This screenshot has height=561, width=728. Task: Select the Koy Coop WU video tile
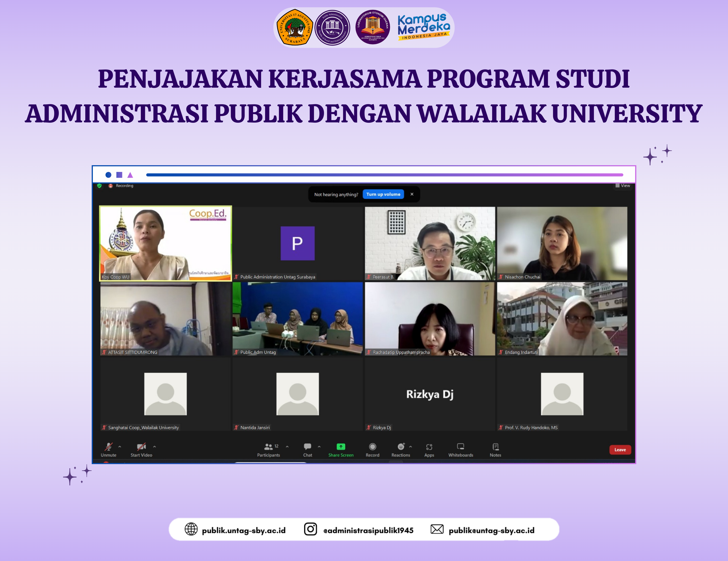coord(166,243)
